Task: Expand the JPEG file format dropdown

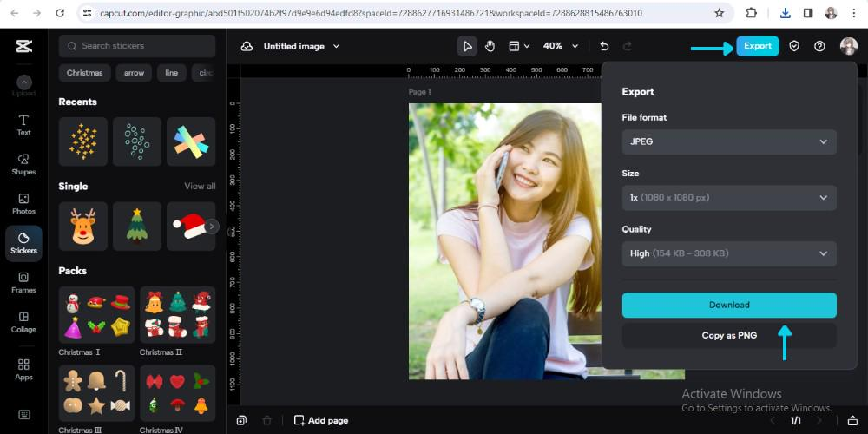Action: coord(729,141)
